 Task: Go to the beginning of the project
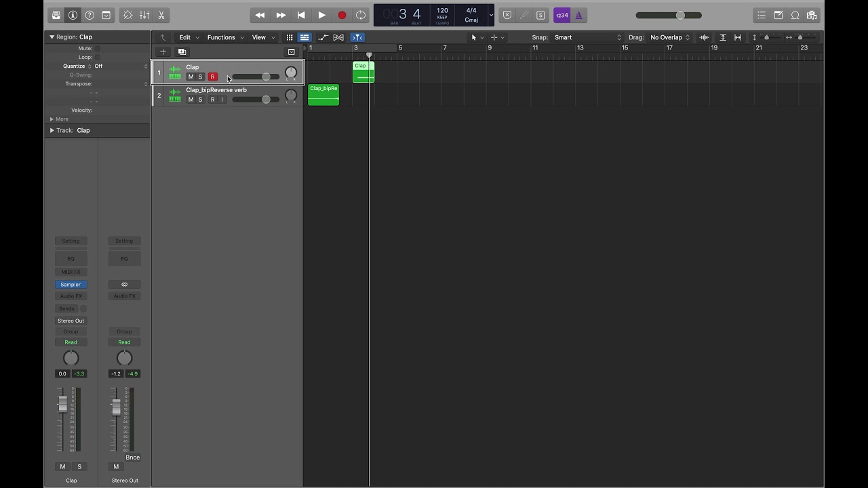click(301, 15)
